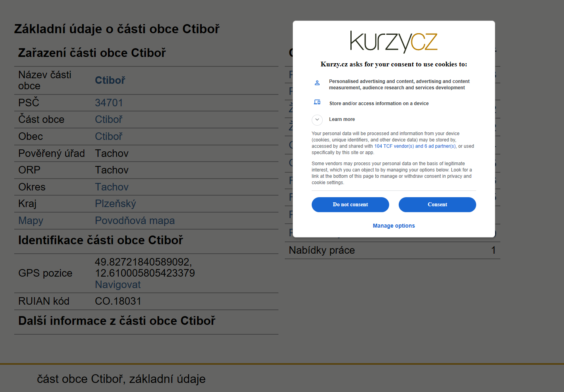Open the Okres Tachov link
Screen dimensions: 564x392
[x=112, y=187]
